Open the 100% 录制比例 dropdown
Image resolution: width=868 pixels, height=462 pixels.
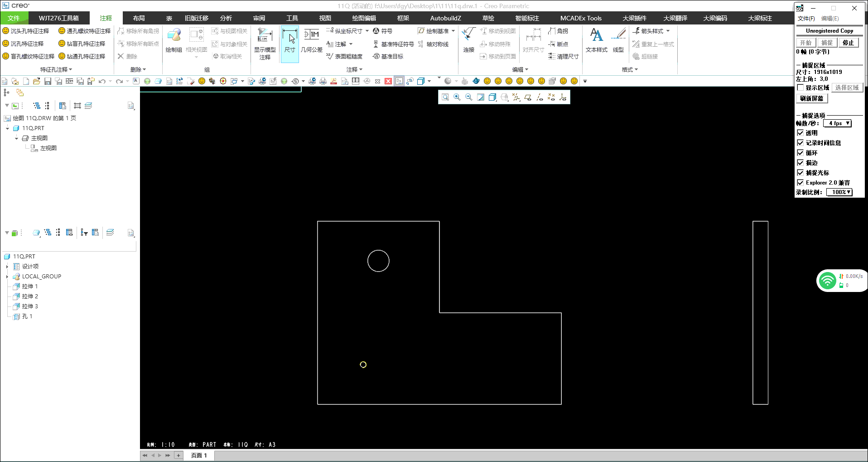(839, 192)
